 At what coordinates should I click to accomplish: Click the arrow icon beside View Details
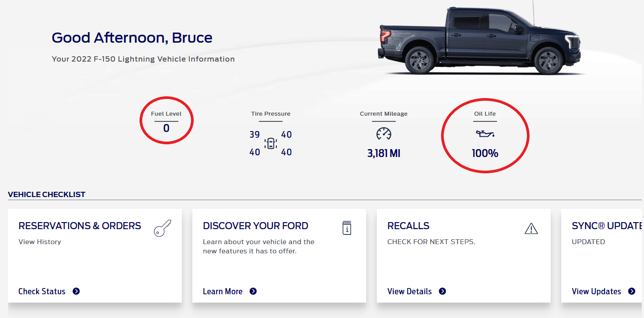tap(442, 291)
